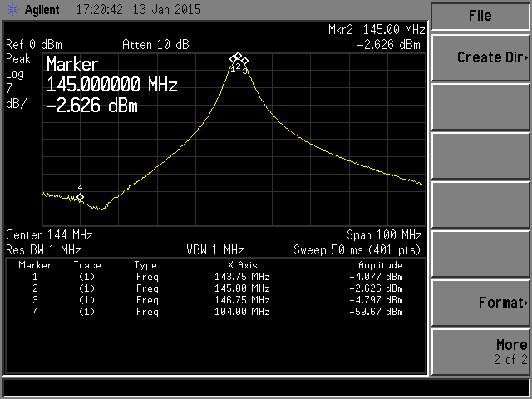This screenshot has height=399, width=532.
Task: Click the VBW 1 MHz setting
Action: click(x=214, y=249)
